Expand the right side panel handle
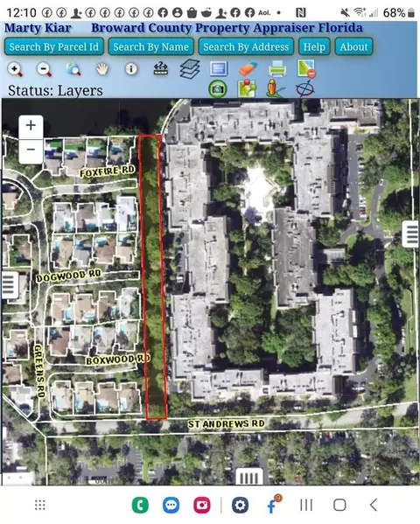The image size is (420, 524). [x=411, y=234]
